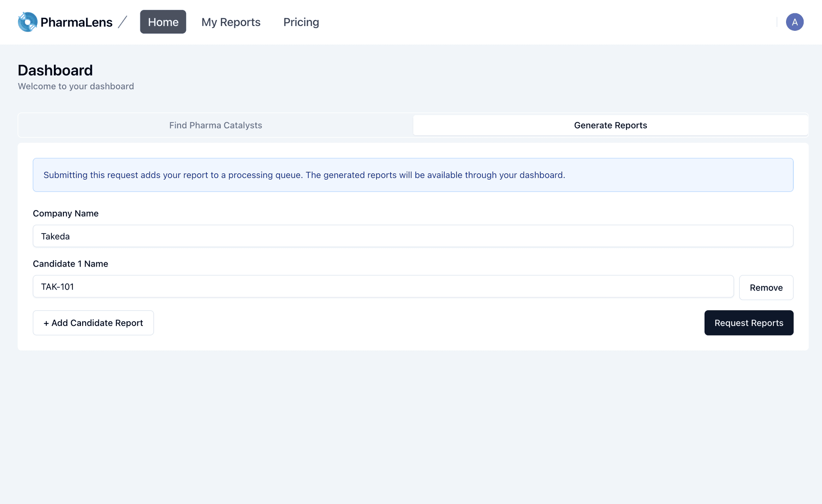Click the Candidate 1 Name label
This screenshot has height=504, width=822.
(x=70, y=264)
